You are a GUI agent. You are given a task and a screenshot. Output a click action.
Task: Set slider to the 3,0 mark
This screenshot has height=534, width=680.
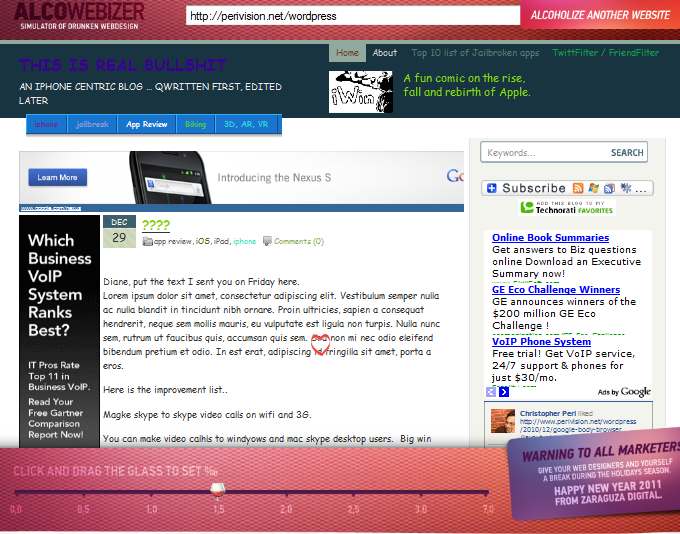(421, 494)
